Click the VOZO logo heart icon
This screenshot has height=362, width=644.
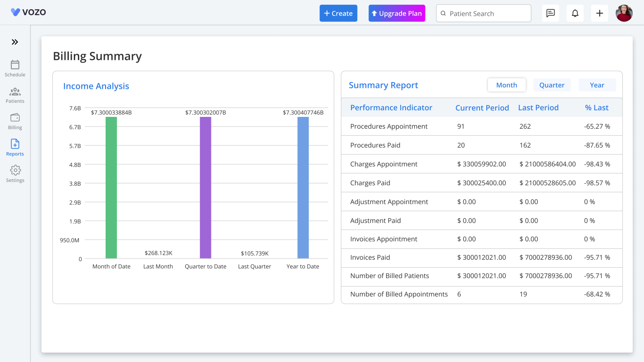16,12
